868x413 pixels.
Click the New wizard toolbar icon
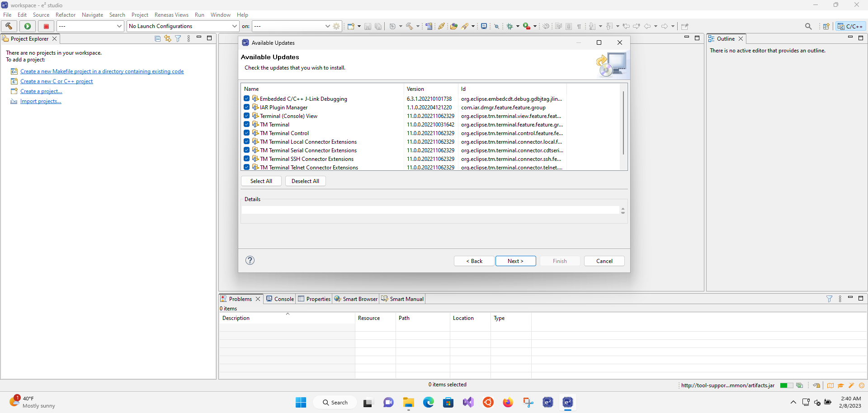(x=351, y=26)
